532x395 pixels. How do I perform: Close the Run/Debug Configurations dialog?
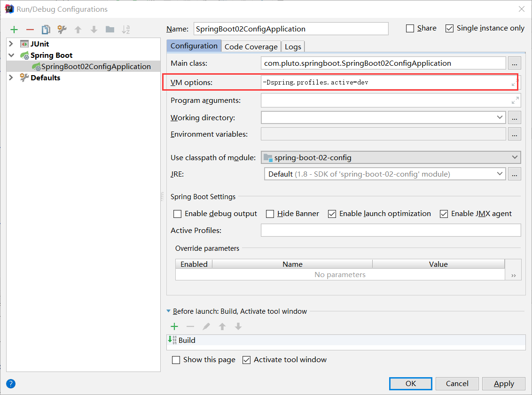tap(522, 9)
